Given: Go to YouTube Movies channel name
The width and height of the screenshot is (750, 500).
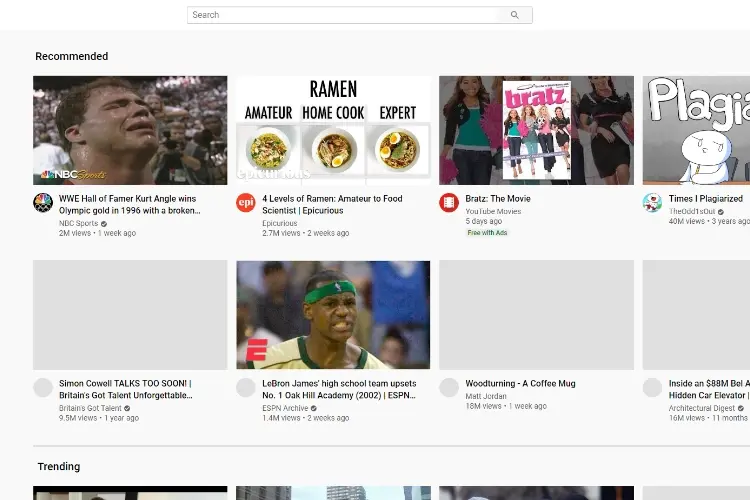Looking at the screenshot, I should coord(493,211).
